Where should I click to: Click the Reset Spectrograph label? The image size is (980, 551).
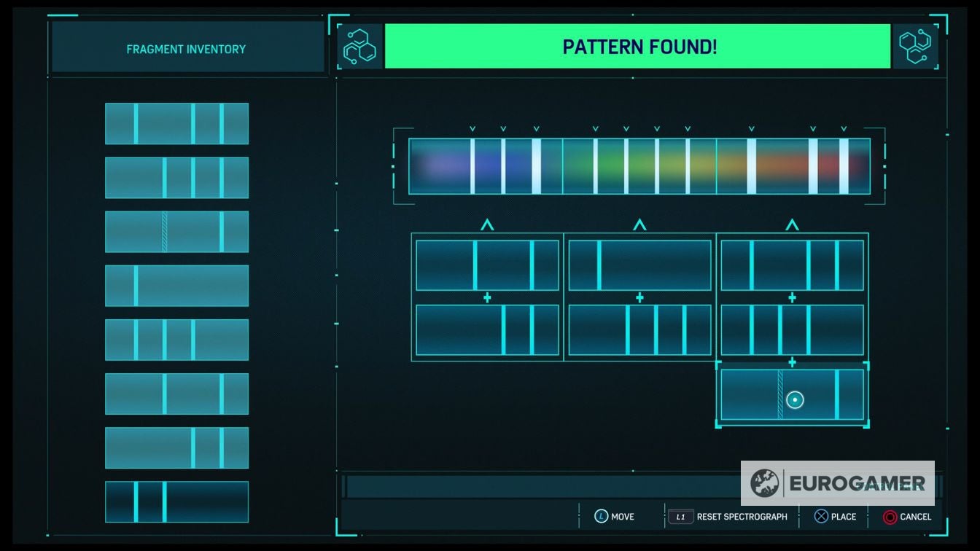click(x=742, y=516)
